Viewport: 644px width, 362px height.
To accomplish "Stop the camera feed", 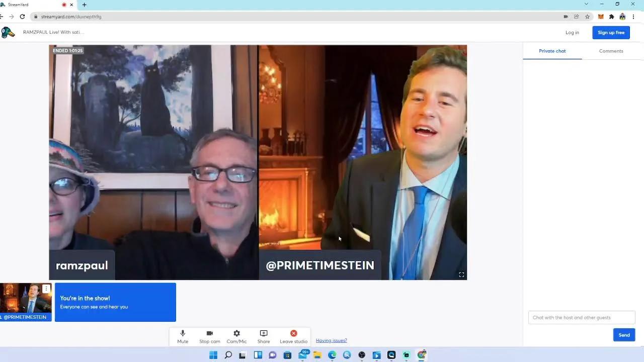I will click(x=209, y=336).
